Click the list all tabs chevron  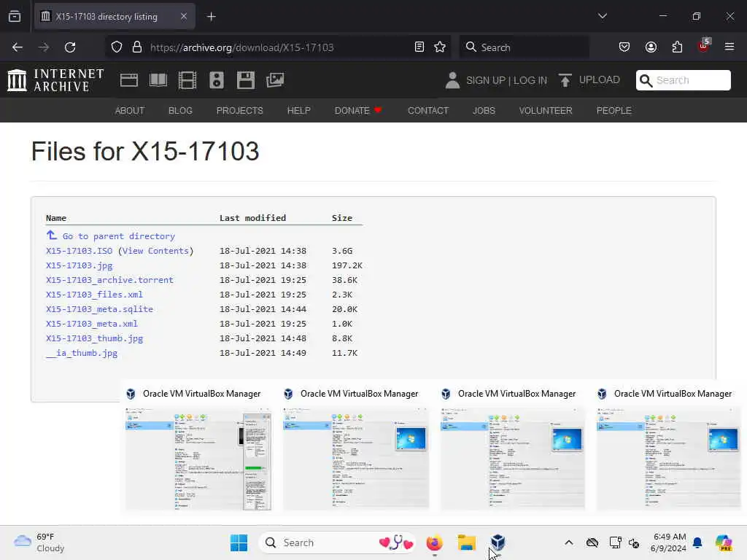coord(603,16)
